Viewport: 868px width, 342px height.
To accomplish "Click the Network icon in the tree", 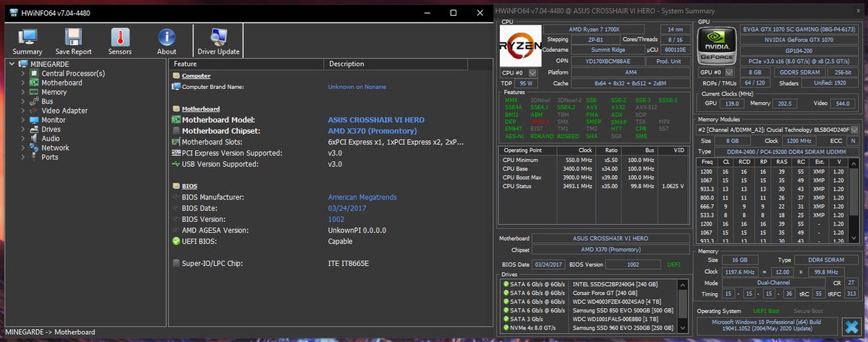I will click(34, 148).
